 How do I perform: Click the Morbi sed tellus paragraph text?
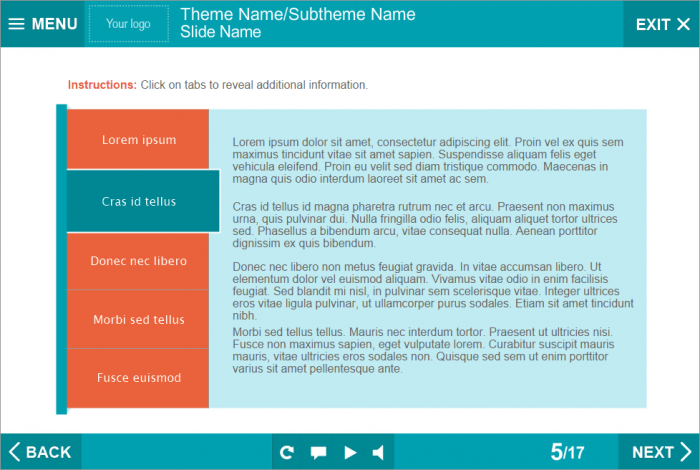428,349
